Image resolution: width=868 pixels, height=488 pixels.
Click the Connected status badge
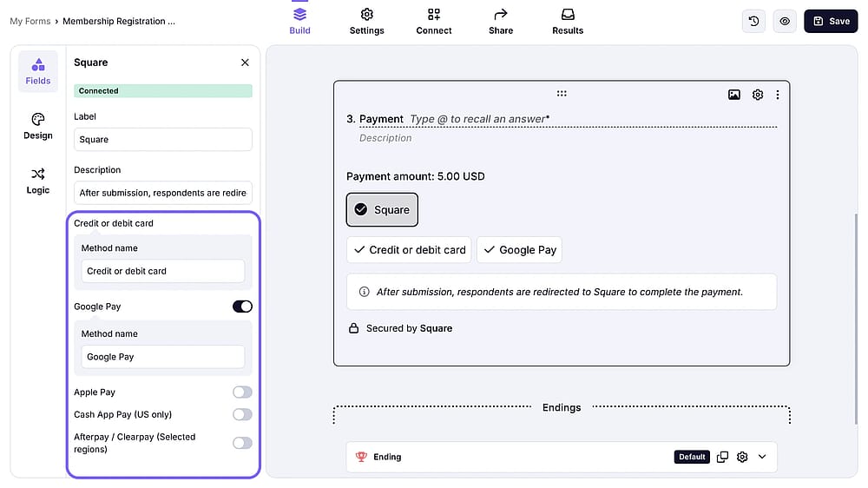click(x=163, y=91)
